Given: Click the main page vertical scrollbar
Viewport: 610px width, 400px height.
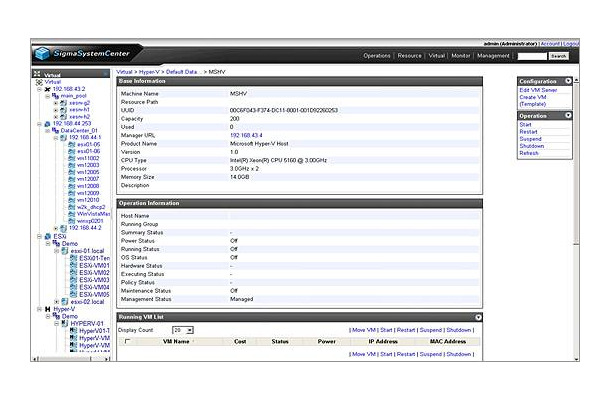Looking at the screenshot, I should pyautogui.click(x=576, y=219).
